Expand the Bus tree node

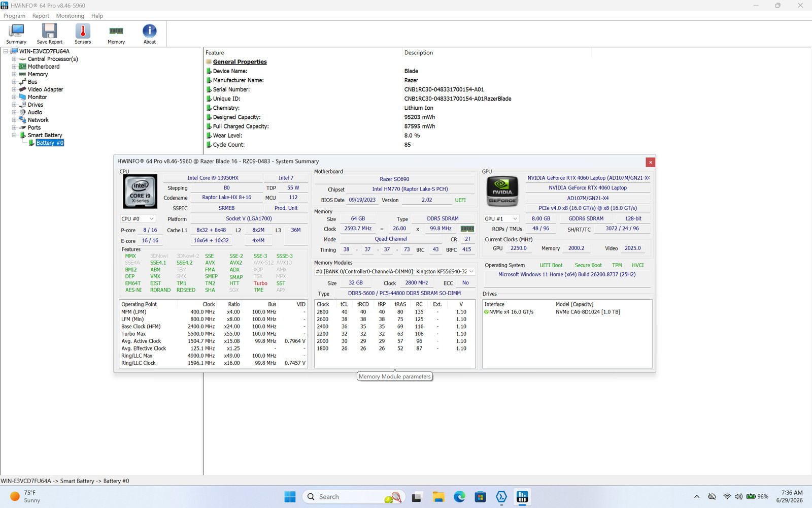point(14,82)
